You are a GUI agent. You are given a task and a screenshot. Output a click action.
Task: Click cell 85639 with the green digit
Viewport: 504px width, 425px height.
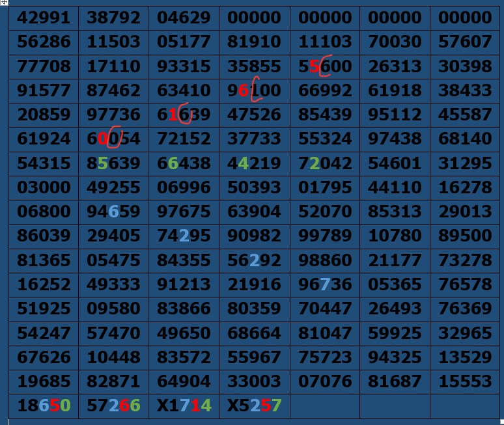pos(113,163)
